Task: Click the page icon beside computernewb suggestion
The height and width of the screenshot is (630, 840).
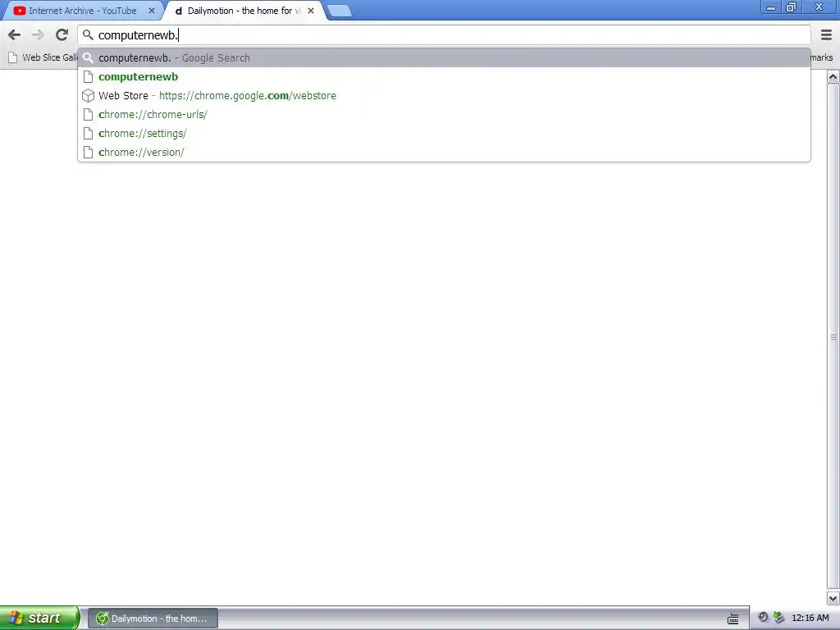Action: [x=89, y=76]
